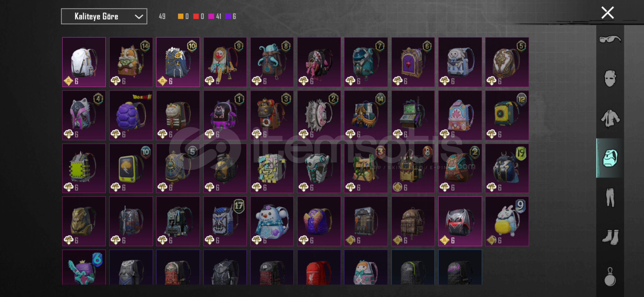This screenshot has height=297, width=644.
Task: Pick the red Liverpool backpack
Action: 319,267
